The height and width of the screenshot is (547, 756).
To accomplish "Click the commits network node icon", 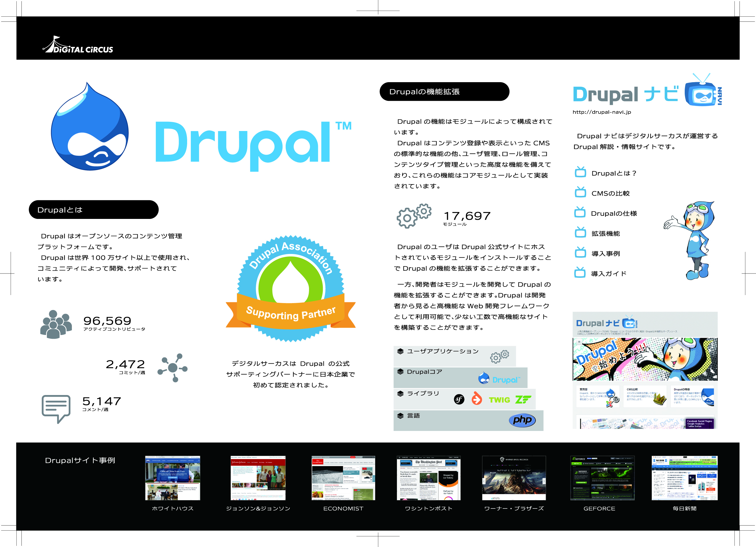I will coord(173,368).
